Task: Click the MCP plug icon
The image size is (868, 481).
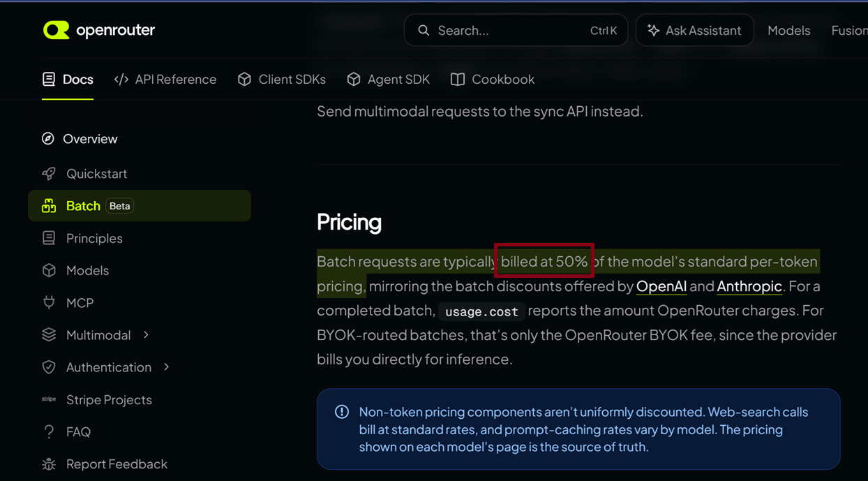Action: click(49, 303)
